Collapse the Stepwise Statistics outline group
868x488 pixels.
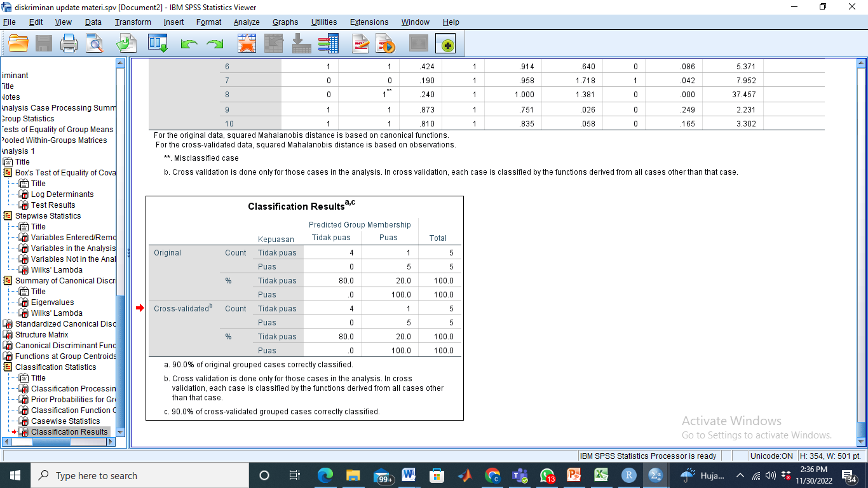click(8, 216)
